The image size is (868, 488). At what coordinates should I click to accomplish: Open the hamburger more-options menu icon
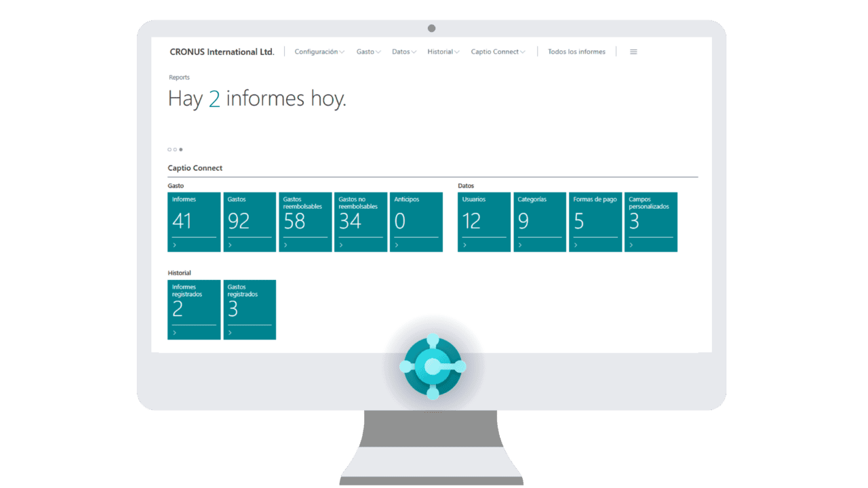coord(633,52)
